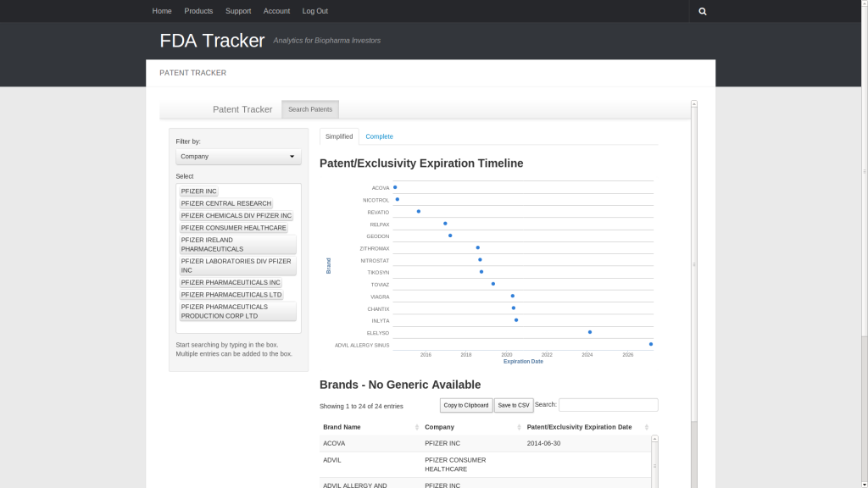The image size is (868, 488).
Task: Switch to the Search Patents tab
Action: [310, 109]
